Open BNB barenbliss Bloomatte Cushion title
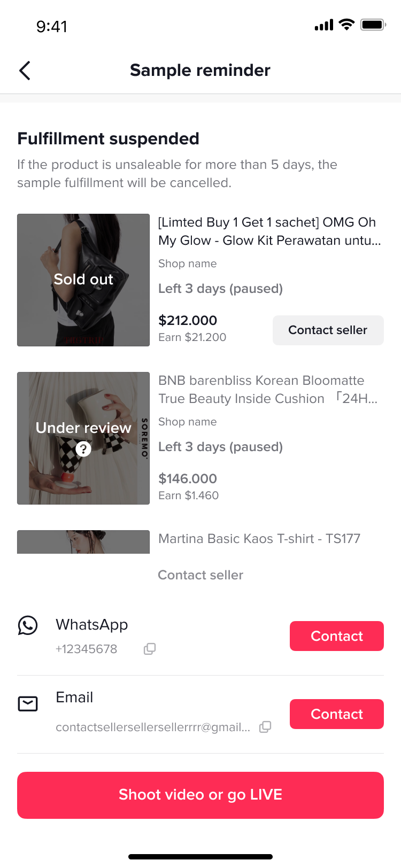Viewport: 401px width, 868px height. point(267,390)
